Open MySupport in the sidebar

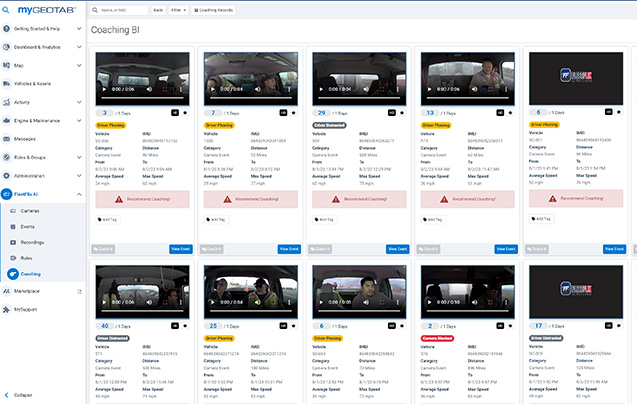pos(25,310)
